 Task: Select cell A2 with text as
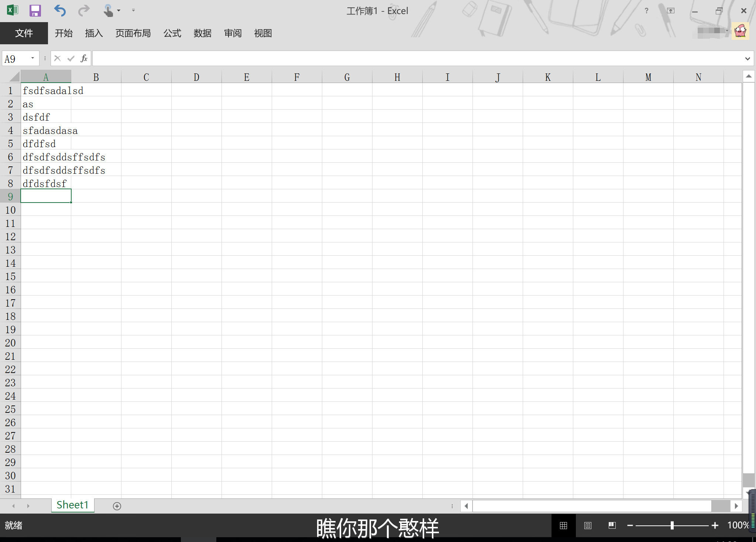tap(46, 103)
